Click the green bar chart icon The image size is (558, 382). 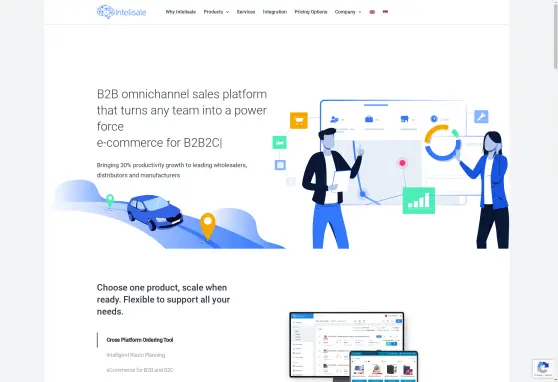point(418,200)
